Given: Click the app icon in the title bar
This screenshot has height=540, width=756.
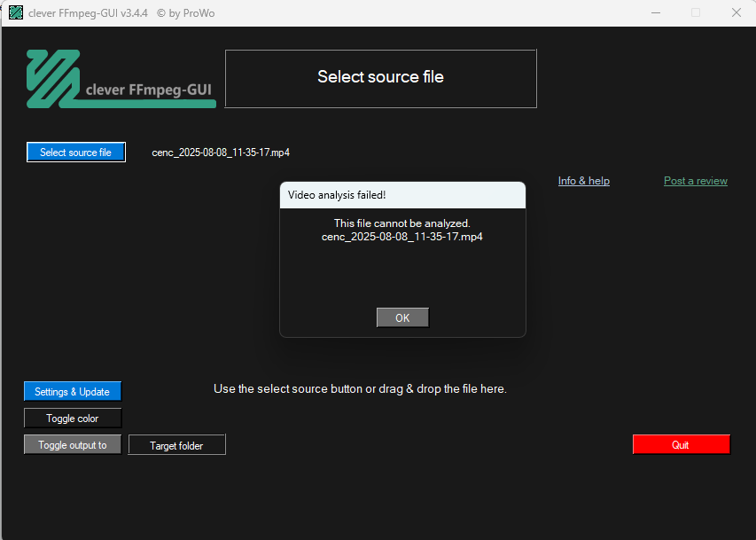Looking at the screenshot, I should tap(16, 13).
